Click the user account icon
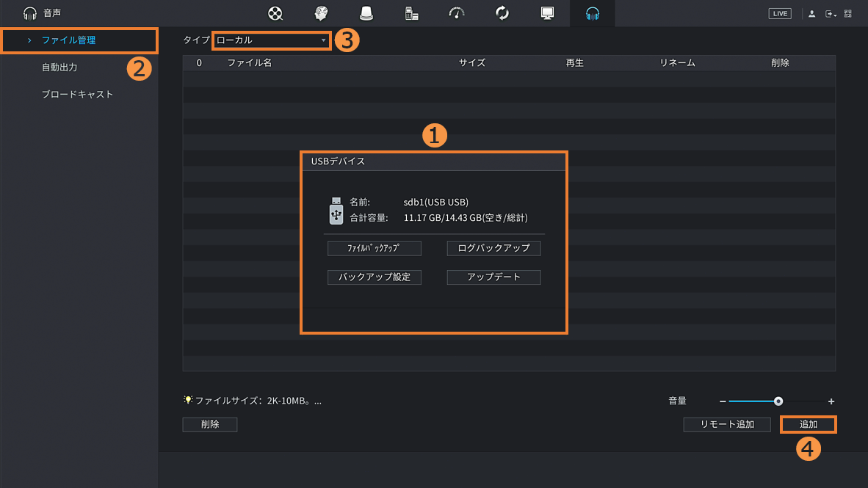Image resolution: width=868 pixels, height=488 pixels. point(811,14)
